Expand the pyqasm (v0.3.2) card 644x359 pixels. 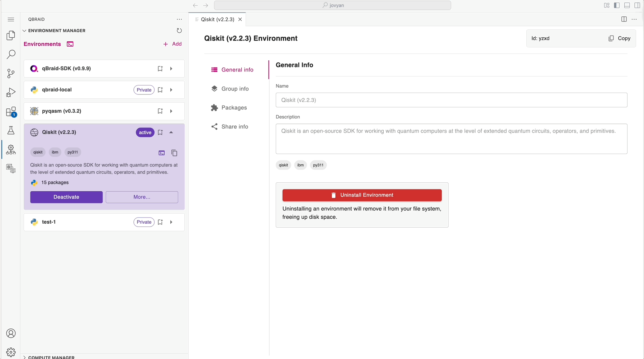coord(171,111)
